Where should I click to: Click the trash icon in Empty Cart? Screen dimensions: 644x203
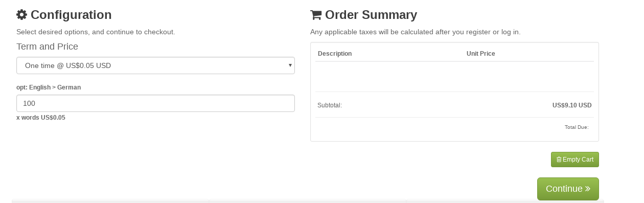[559, 160]
